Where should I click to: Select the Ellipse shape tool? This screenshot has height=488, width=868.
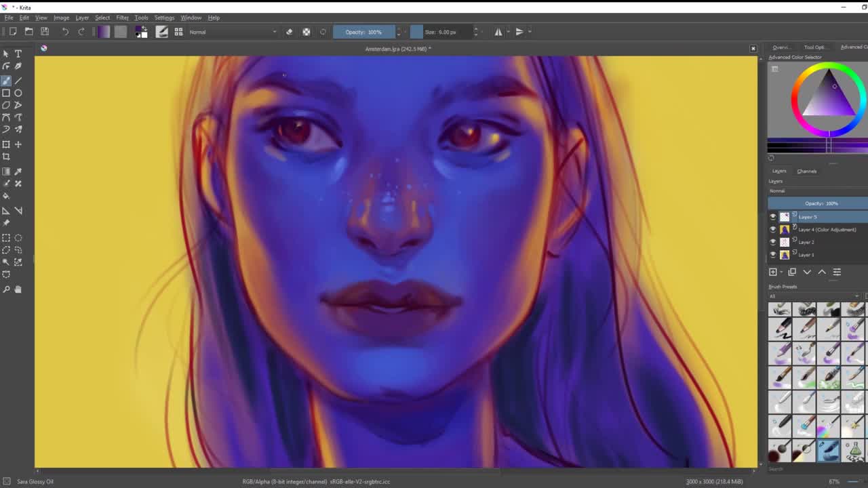(18, 93)
